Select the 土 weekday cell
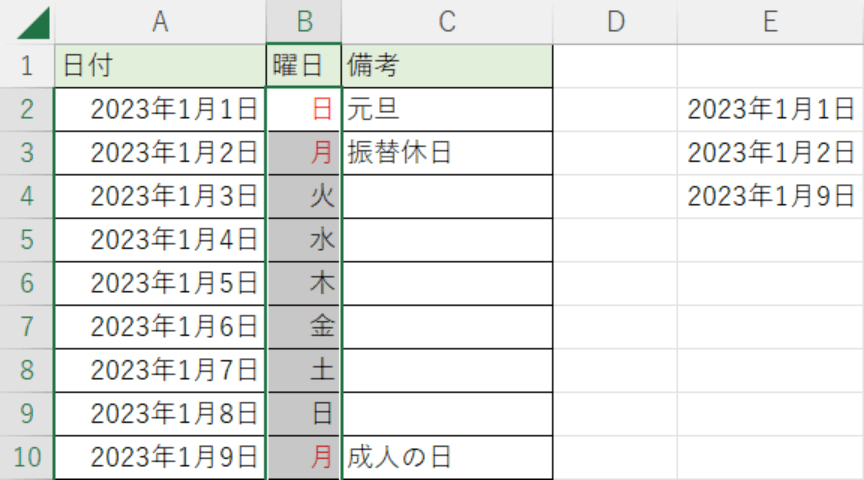 click(x=304, y=371)
